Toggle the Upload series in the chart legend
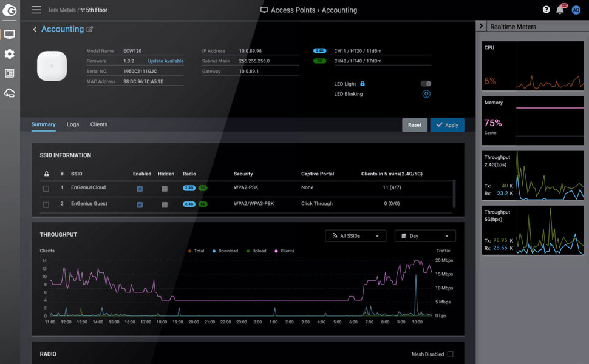The image size is (589, 364). click(256, 251)
